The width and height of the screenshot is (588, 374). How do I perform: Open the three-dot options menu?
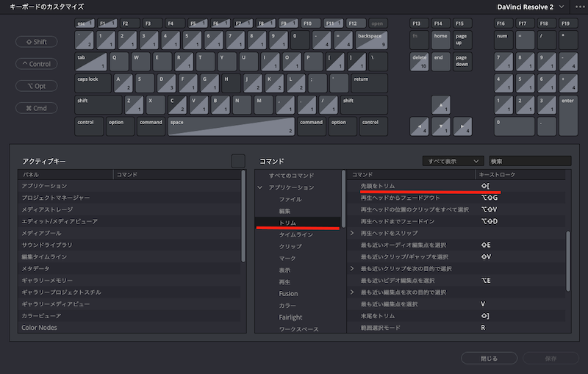pos(580,7)
